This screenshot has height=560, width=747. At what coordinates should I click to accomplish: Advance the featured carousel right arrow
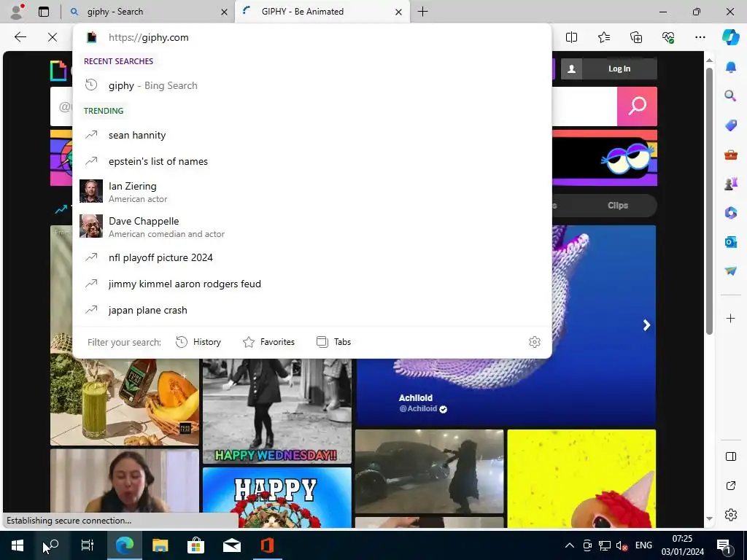[646, 325]
